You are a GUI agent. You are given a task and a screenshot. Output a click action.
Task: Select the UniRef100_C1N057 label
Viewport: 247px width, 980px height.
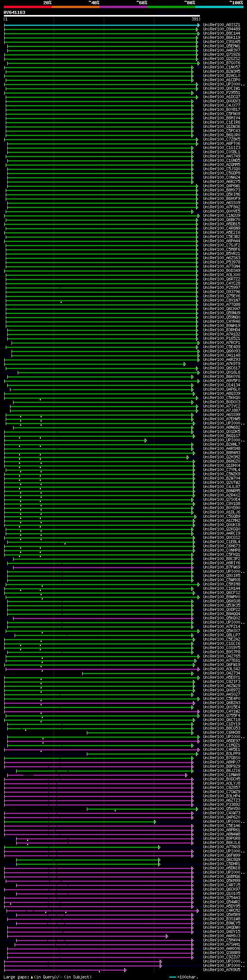(x=222, y=67)
